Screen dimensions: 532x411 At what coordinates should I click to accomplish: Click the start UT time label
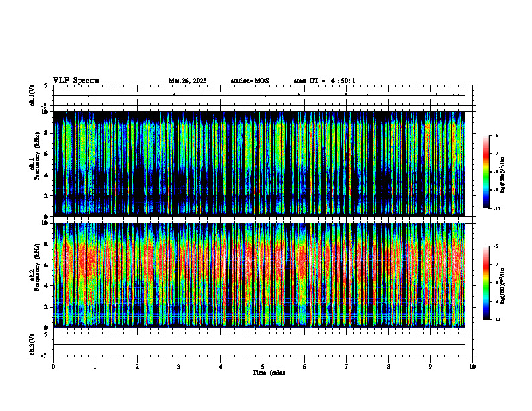pos(324,81)
